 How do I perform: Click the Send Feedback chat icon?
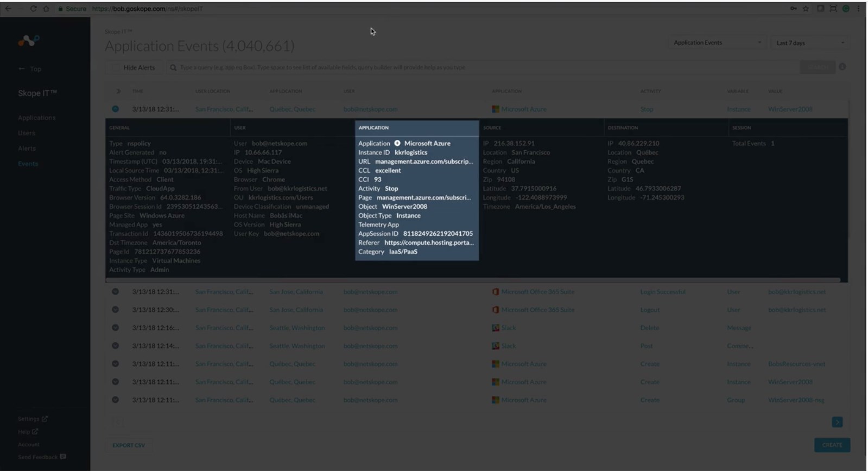click(x=63, y=457)
